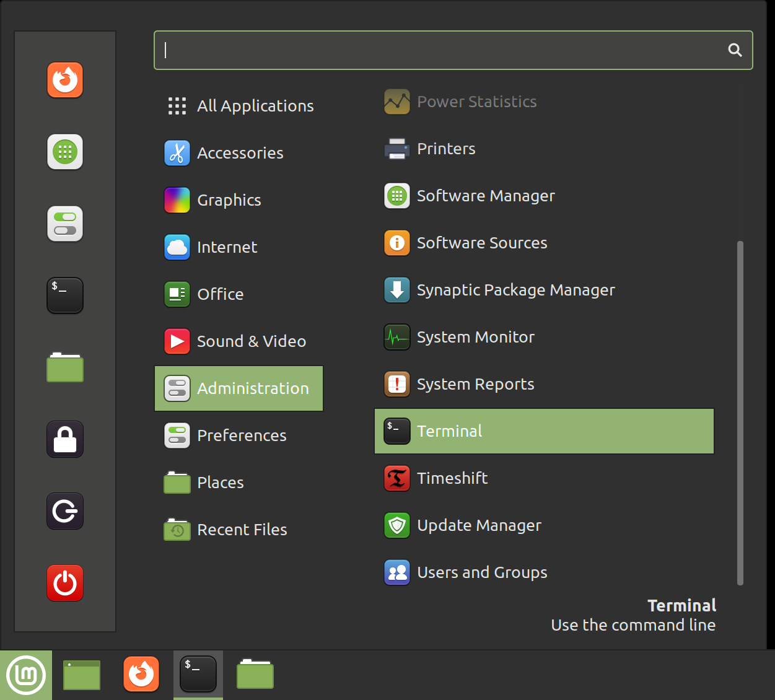Click the Show Desktop taskbar icon
Screen dimensions: 775x700
(82, 675)
